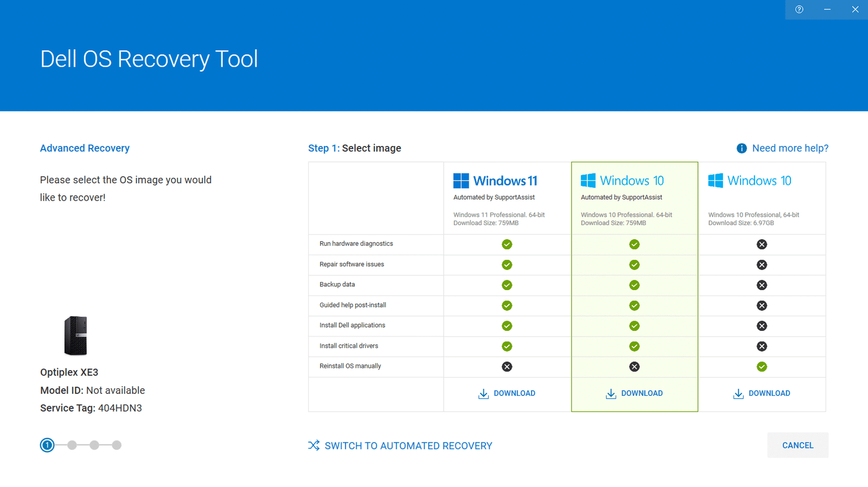The width and height of the screenshot is (868, 487).
Task: Click the Model ID: Not available text
Action: pyautogui.click(x=92, y=390)
